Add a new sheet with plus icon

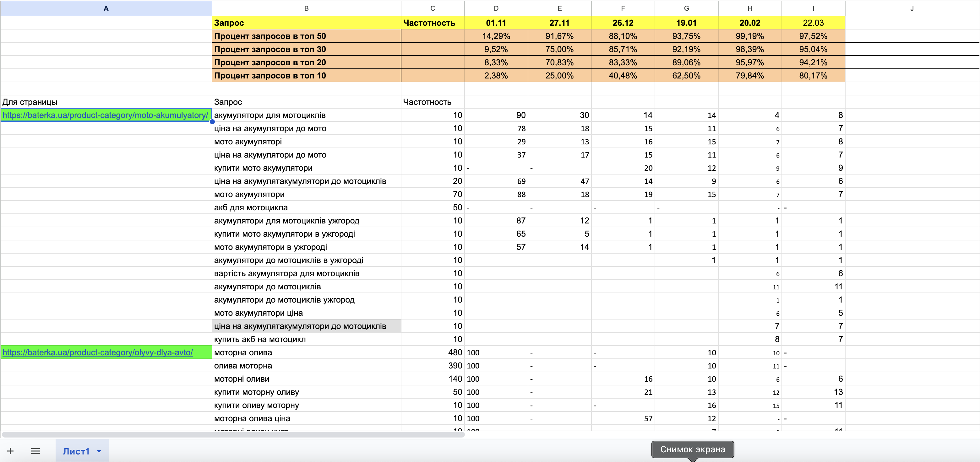coord(10,451)
